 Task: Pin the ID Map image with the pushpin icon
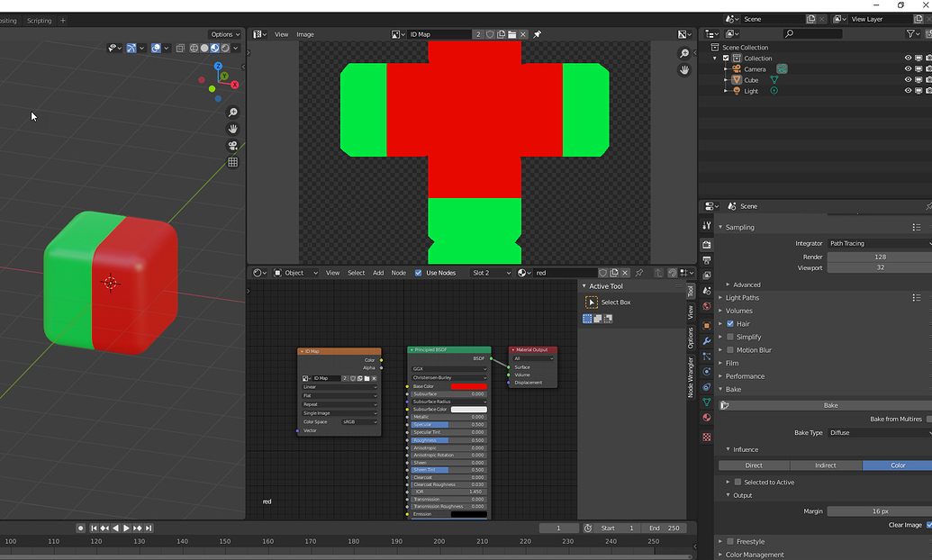[x=537, y=34]
